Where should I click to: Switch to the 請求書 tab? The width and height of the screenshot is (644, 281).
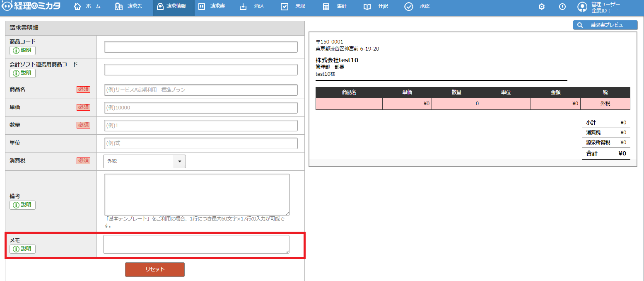tap(212, 7)
